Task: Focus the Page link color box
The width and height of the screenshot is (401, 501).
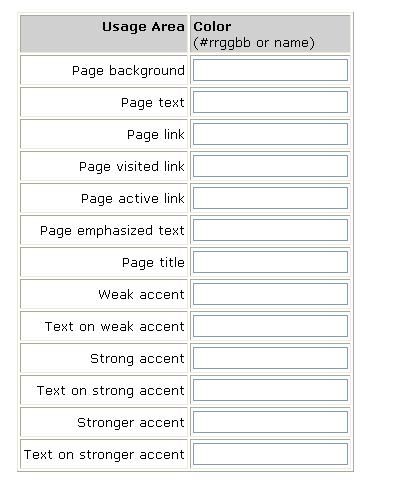Action: pyautogui.click(x=270, y=134)
